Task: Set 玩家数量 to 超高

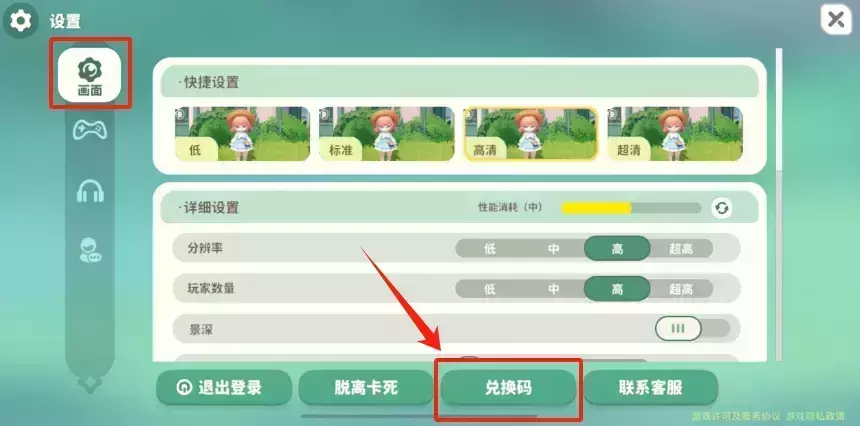Action: pyautogui.click(x=681, y=288)
